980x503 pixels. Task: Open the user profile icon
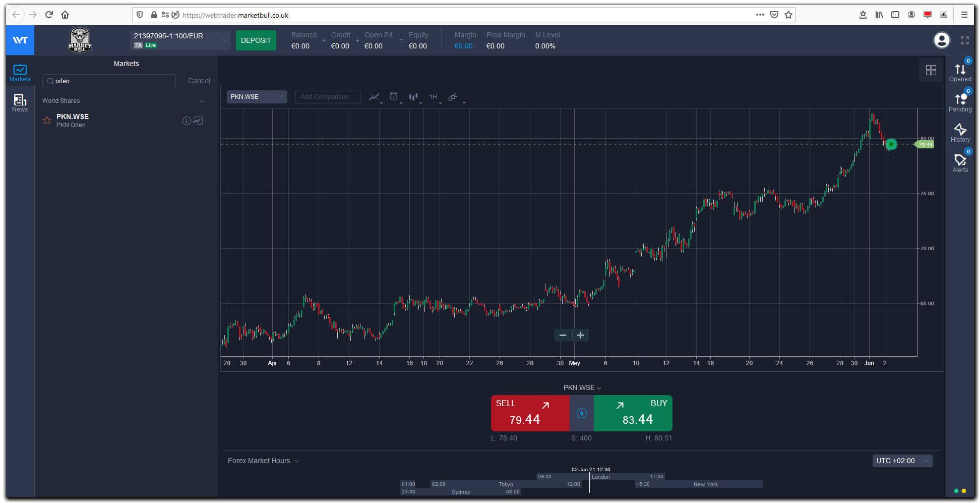coord(941,40)
